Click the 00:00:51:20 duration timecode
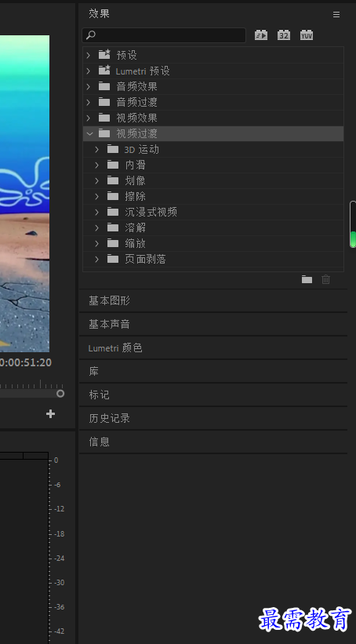The width and height of the screenshot is (356, 644). pyautogui.click(x=25, y=362)
